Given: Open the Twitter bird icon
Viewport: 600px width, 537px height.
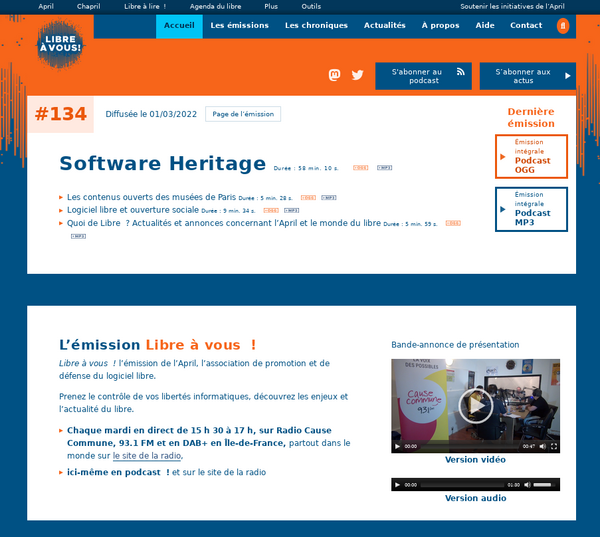Looking at the screenshot, I should (x=357, y=75).
